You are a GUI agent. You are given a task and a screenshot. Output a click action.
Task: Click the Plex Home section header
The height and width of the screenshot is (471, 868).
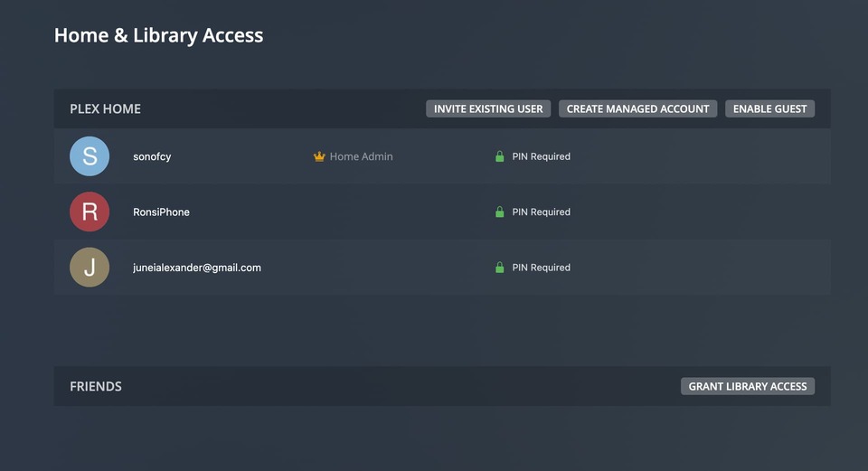pos(106,108)
